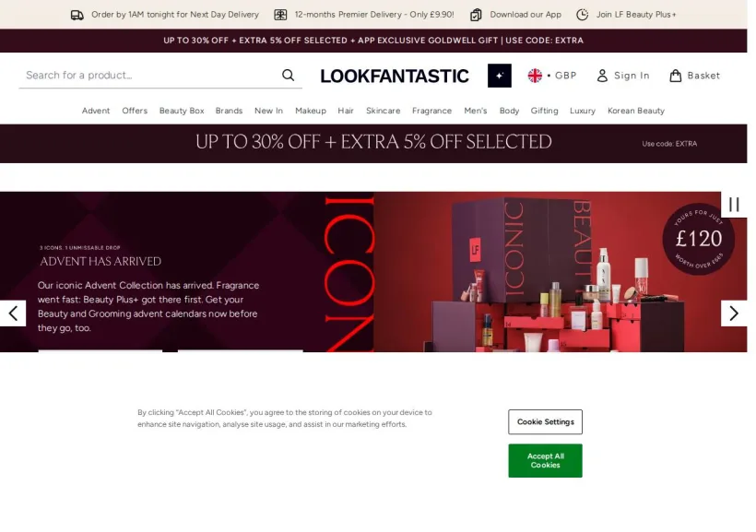
Task: Click the advent calendar product image
Action: tap(561, 272)
